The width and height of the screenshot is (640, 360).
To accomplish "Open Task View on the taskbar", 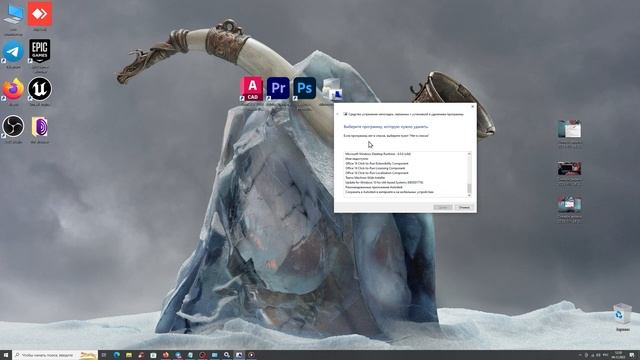I will (104, 355).
